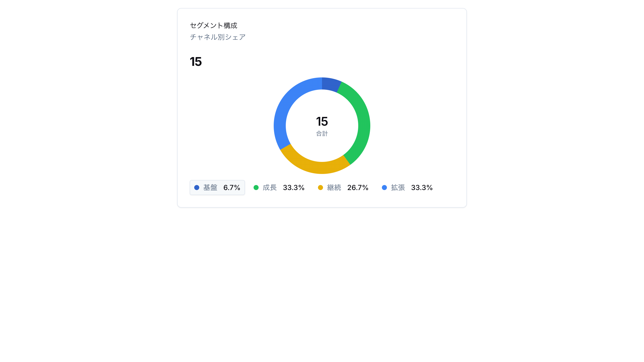Click the light blue dot beside 拡張
This screenshot has width=644, height=362.
pos(384,188)
